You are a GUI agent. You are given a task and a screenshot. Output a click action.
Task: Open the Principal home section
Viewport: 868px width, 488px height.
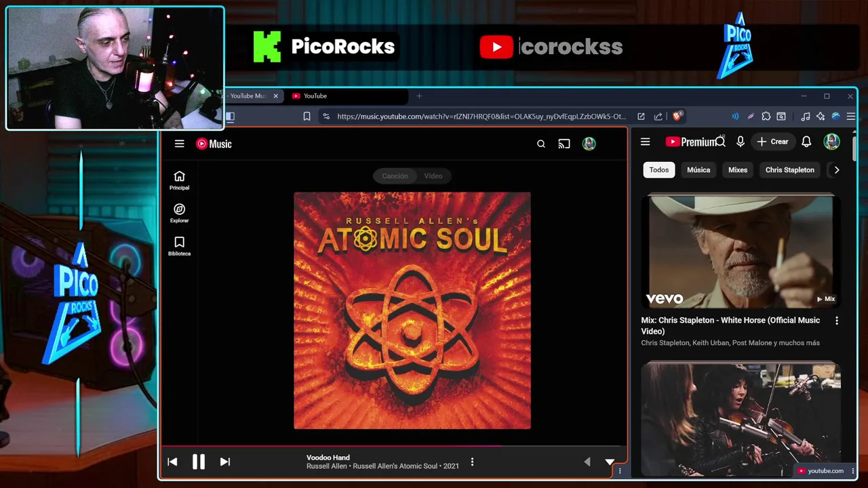coord(179,180)
